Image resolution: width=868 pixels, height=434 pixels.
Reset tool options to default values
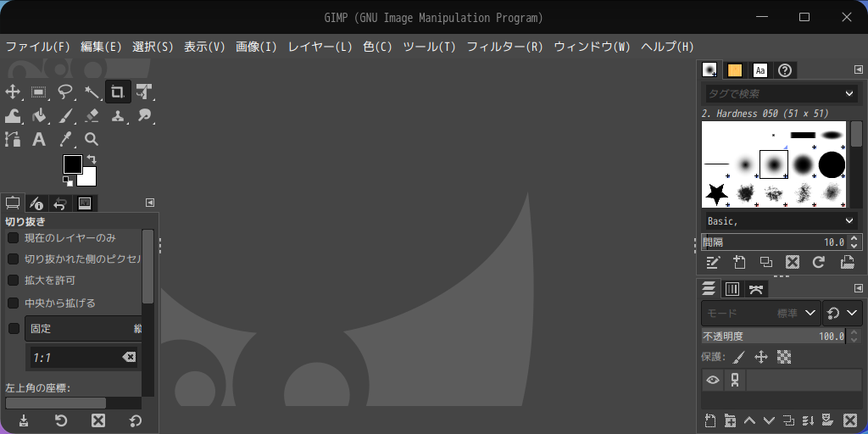click(135, 420)
